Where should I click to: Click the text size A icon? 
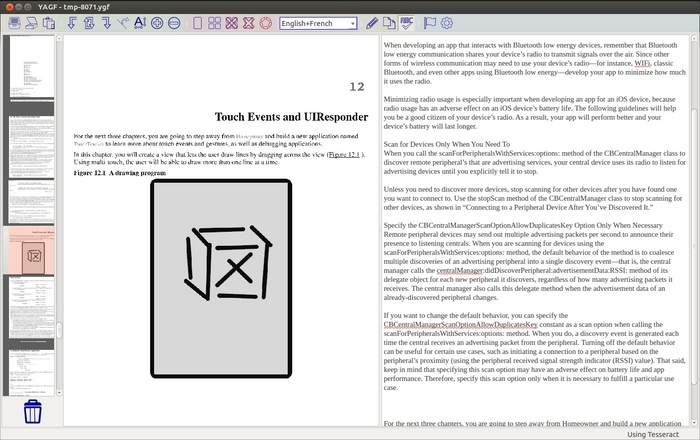click(140, 23)
